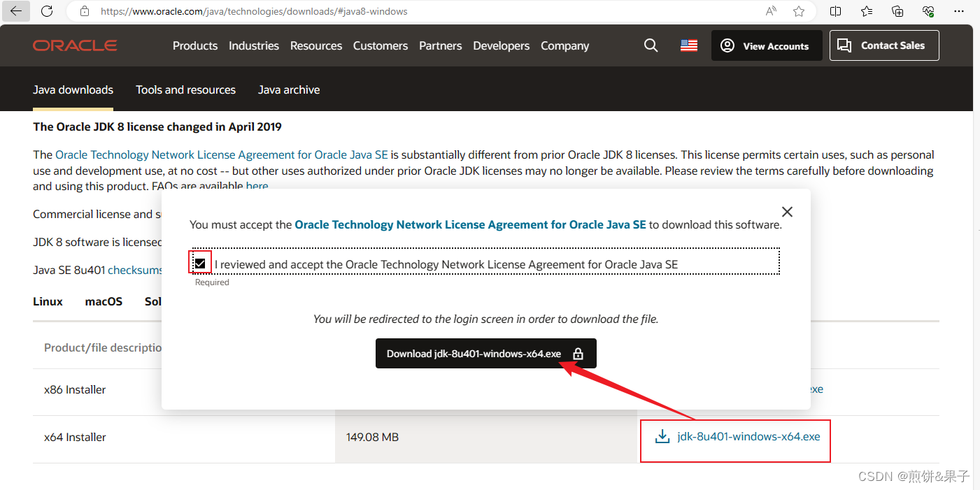Click the Contact Sales button
Image resolution: width=980 pixels, height=490 pixels.
click(884, 45)
